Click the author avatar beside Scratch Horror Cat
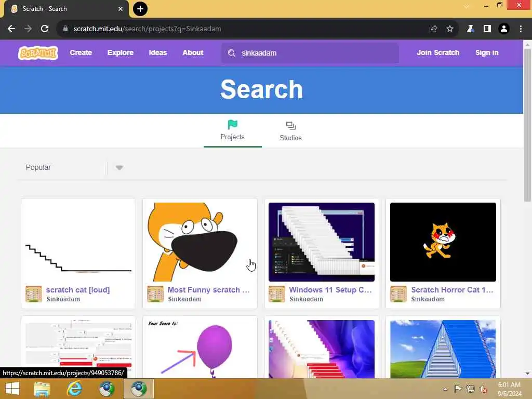The height and width of the screenshot is (399, 532). click(x=398, y=294)
